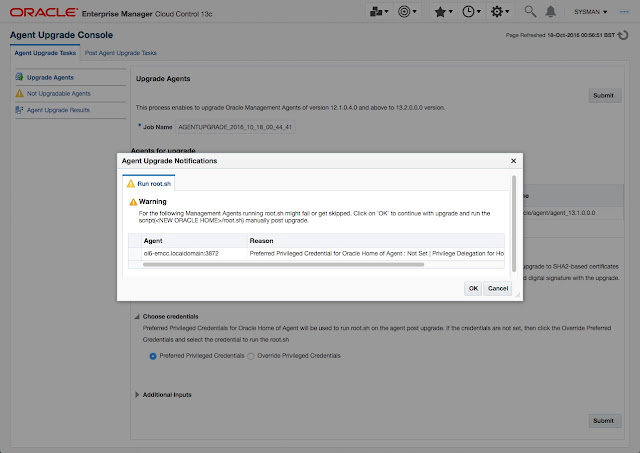The height and width of the screenshot is (453, 640).
Task: Open the Targets bullseye menu icon
Action: [x=407, y=12]
